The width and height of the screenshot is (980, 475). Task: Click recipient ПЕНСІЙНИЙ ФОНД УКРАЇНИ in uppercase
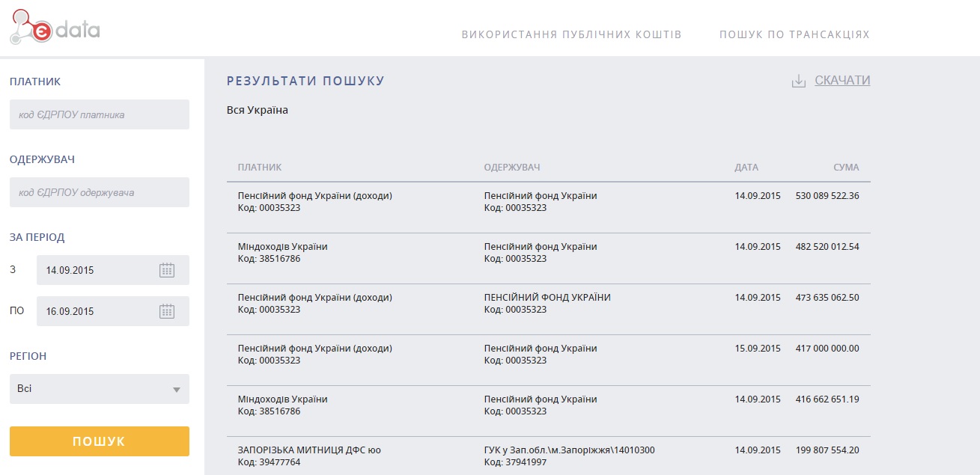tap(547, 298)
